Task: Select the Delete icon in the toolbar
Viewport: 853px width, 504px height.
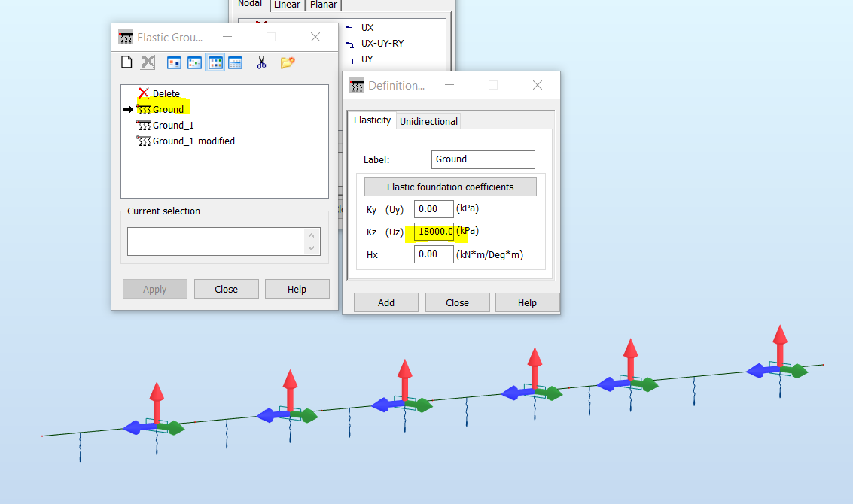Action: click(x=148, y=62)
